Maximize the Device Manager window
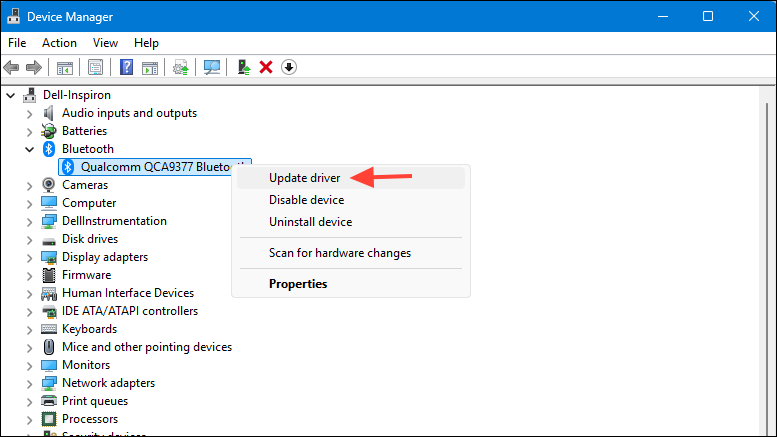777x437 pixels. click(708, 16)
